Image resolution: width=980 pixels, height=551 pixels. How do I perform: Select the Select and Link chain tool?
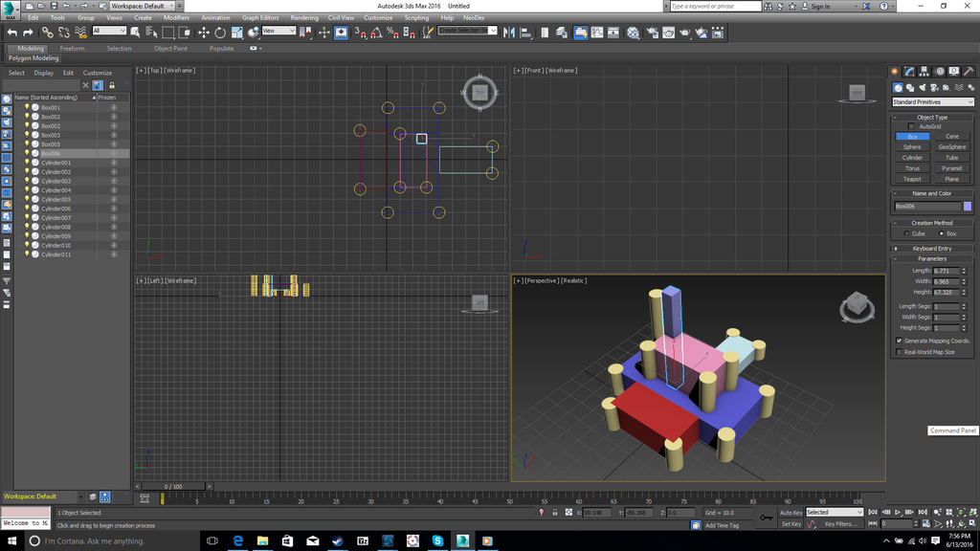tap(48, 33)
